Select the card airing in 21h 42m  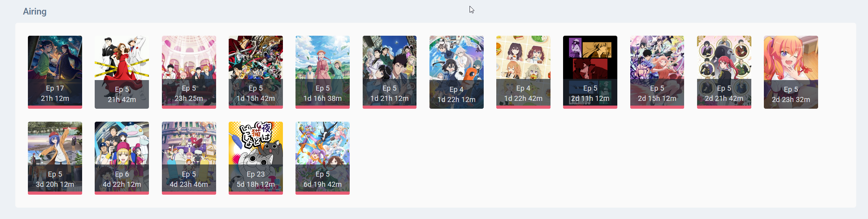pyautogui.click(x=122, y=72)
